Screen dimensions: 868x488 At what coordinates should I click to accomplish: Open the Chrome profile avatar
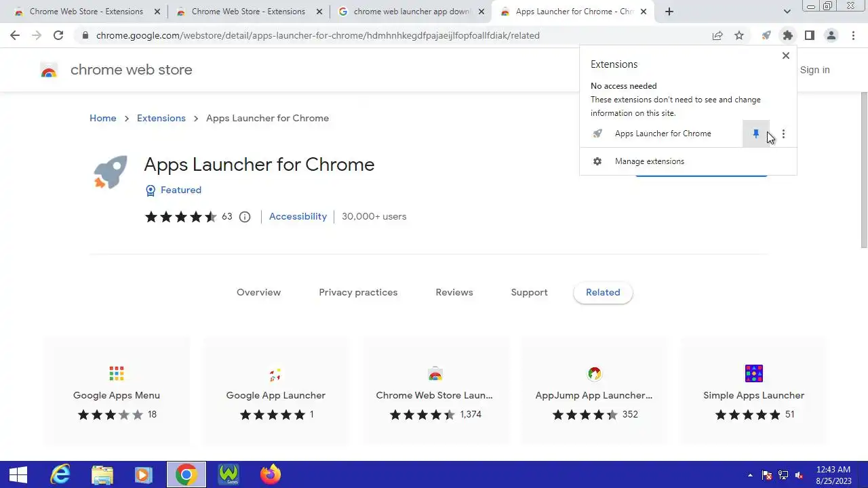pyautogui.click(x=831, y=35)
